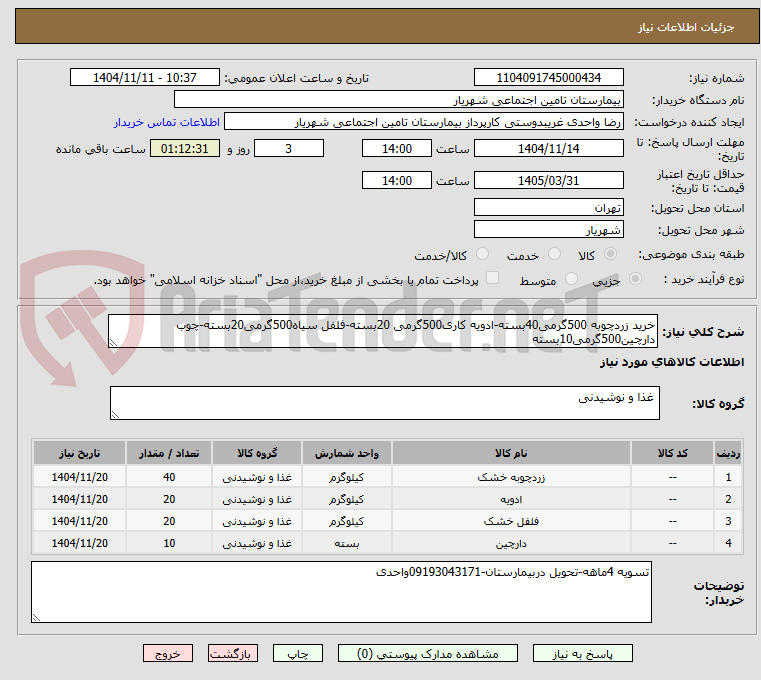Click the buyer name field بیمارستان تامین اجتماعی شهریار
Image resolution: width=761 pixels, height=680 pixels.
pyautogui.click(x=398, y=100)
